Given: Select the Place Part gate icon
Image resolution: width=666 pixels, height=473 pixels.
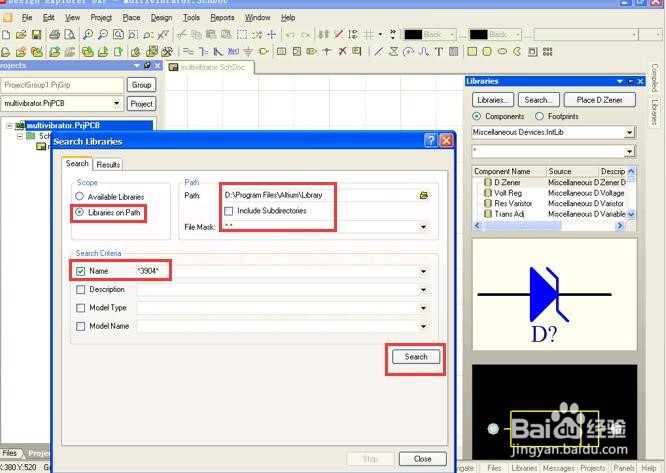Looking at the screenshot, I should point(263,52).
